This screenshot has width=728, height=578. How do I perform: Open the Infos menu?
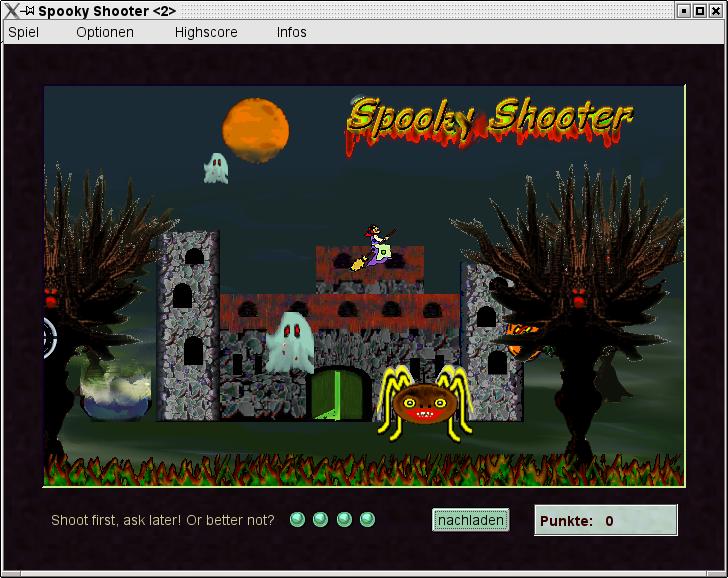pos(292,32)
